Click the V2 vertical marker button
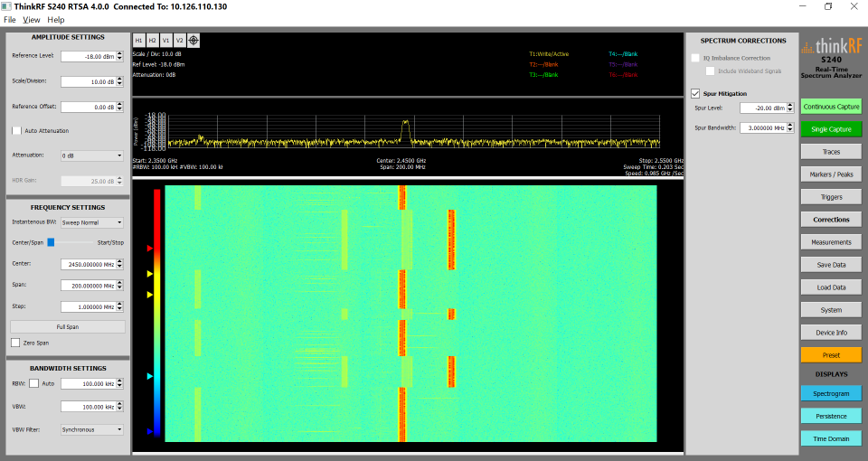Viewport: 868px width, 461px height. (179, 41)
